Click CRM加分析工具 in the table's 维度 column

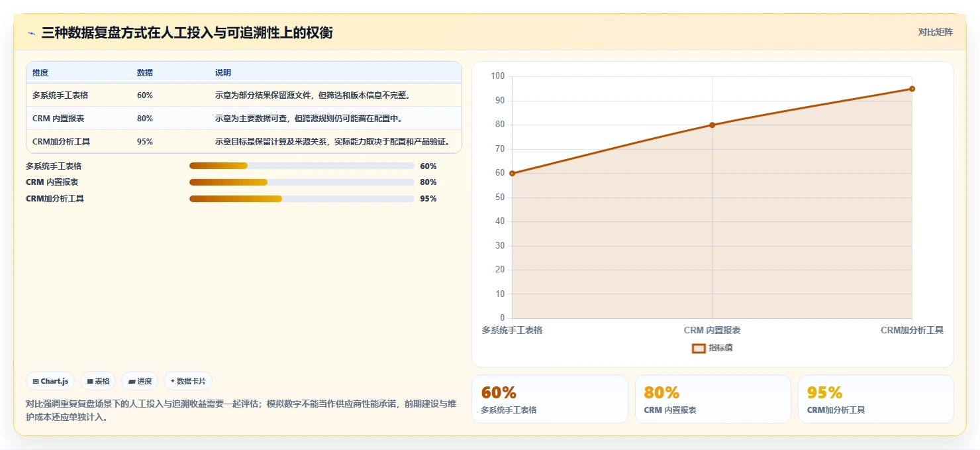(x=62, y=142)
